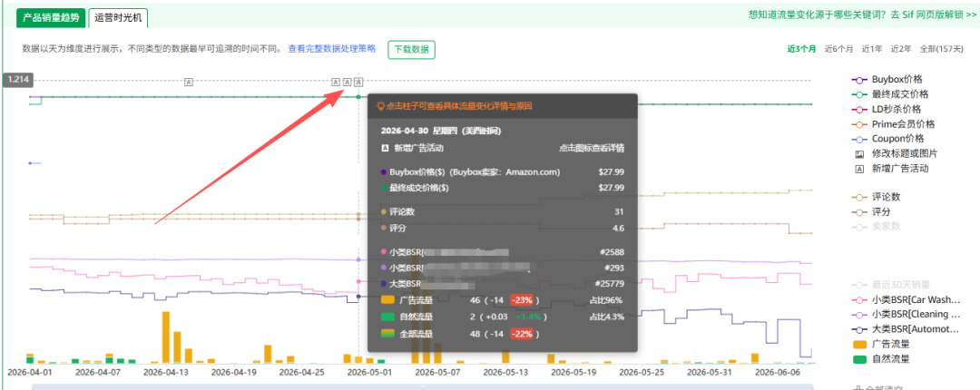Click the 广告流量 orange swatch in tooltip
The height and width of the screenshot is (390, 980).
[387, 300]
